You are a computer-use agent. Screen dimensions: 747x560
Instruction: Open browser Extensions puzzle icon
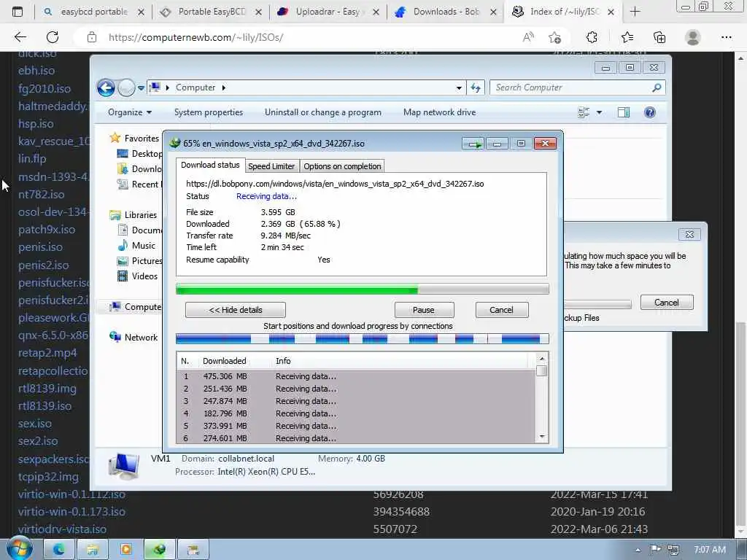click(592, 37)
